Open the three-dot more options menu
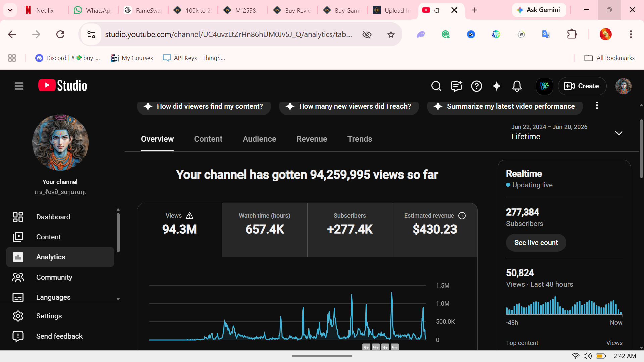The width and height of the screenshot is (644, 362). (x=597, y=106)
